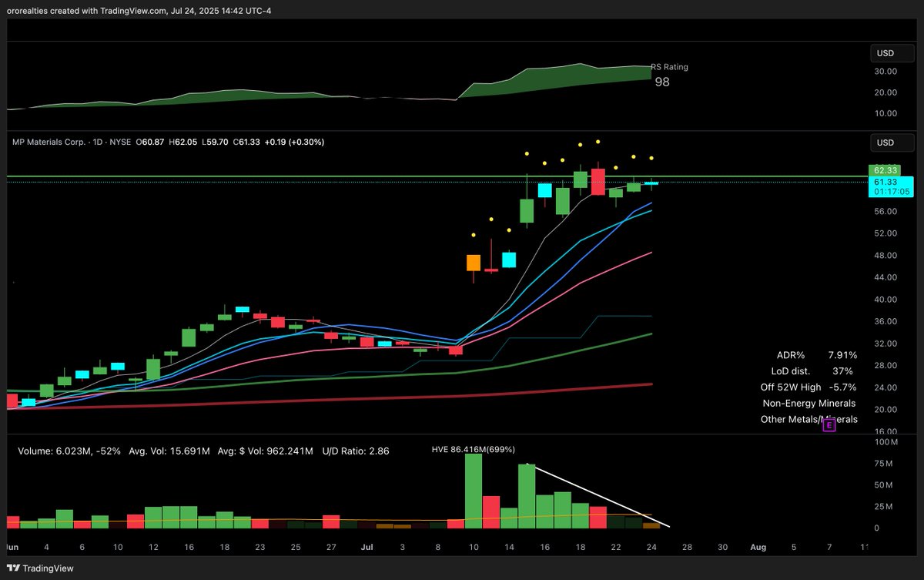Click the 16.00 price axis label
The height and width of the screenshot is (580, 924).
[885, 432]
